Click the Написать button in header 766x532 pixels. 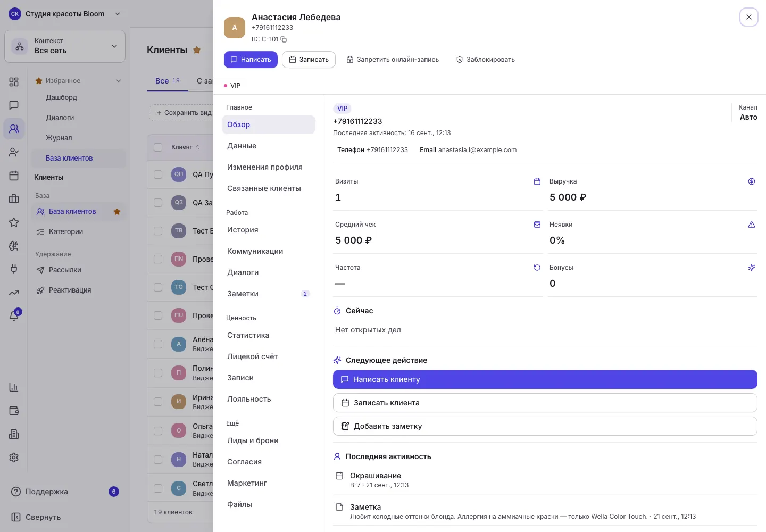(x=251, y=60)
